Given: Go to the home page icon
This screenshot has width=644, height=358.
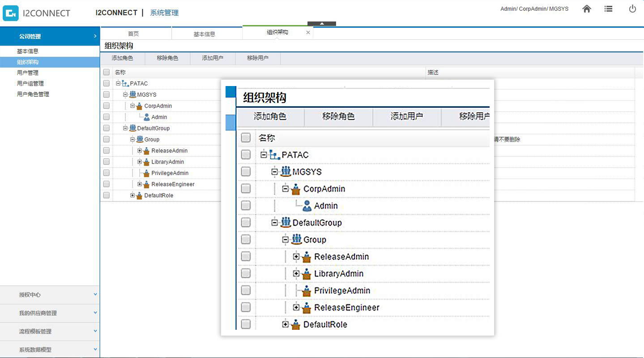Looking at the screenshot, I should pyautogui.click(x=587, y=9).
